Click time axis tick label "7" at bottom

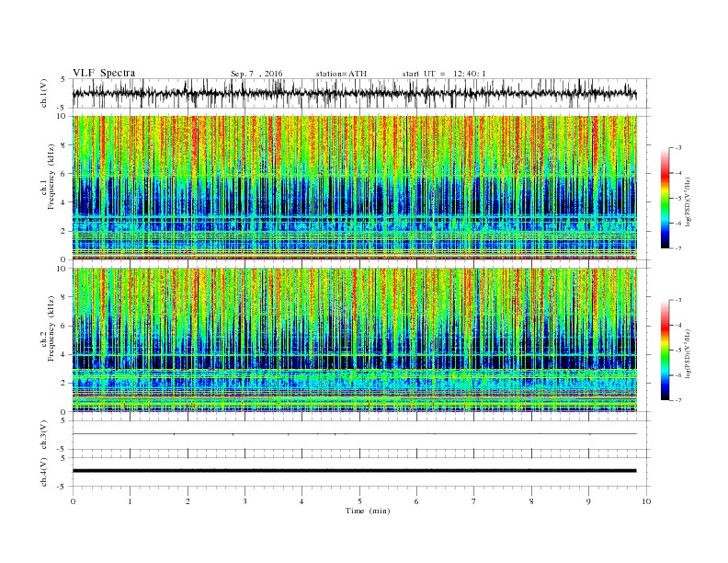[474, 501]
